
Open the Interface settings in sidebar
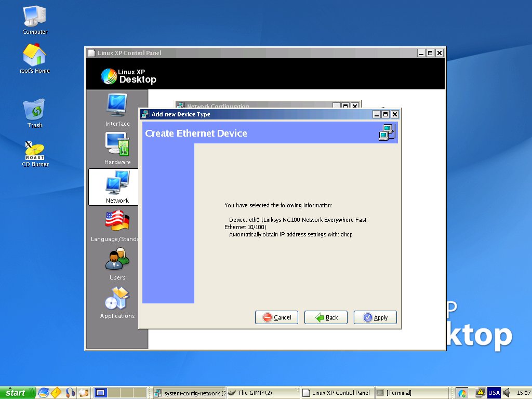tap(117, 110)
